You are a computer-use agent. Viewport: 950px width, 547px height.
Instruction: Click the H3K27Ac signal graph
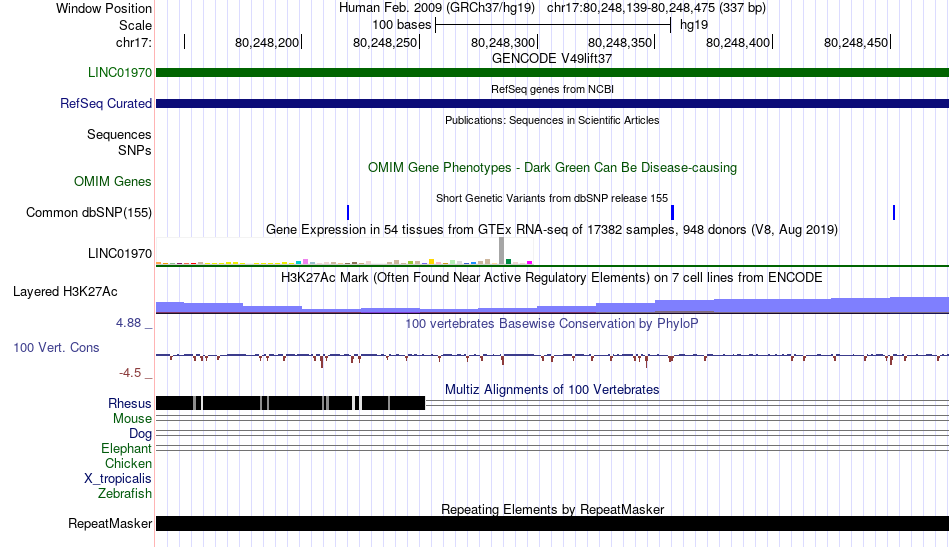point(552,305)
